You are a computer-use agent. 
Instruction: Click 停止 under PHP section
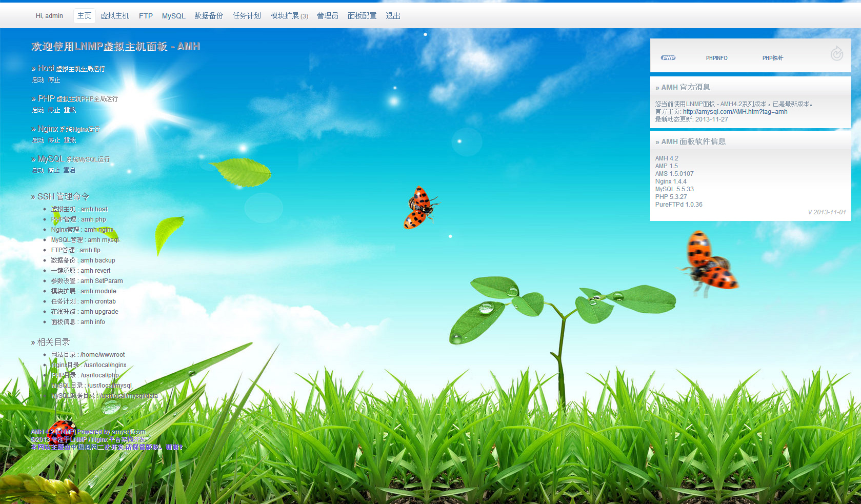(x=54, y=110)
